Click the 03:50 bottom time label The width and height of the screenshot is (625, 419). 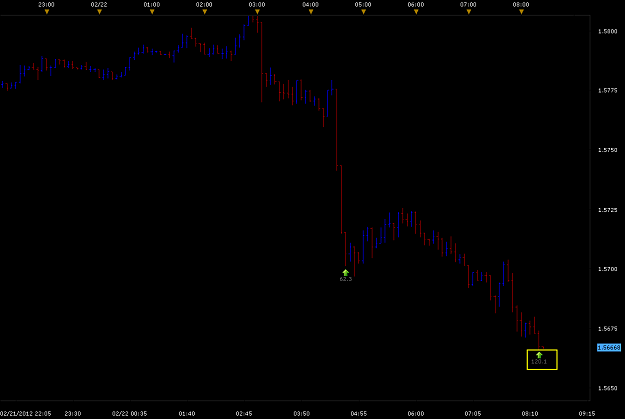tap(302, 414)
